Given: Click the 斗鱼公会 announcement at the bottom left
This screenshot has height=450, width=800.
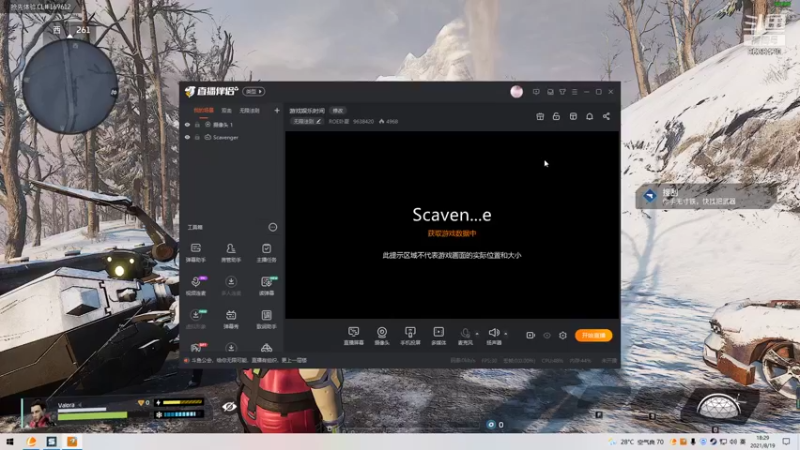Looking at the screenshot, I should coord(245,360).
